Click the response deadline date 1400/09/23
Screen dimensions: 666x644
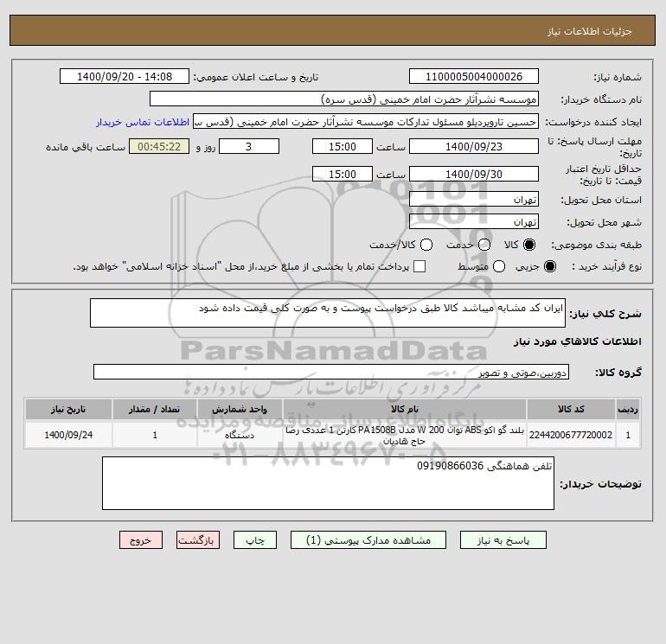click(x=474, y=146)
